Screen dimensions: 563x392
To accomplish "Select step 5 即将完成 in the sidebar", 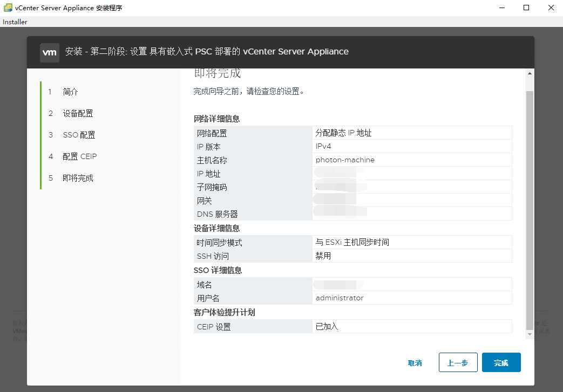I will tap(79, 178).
